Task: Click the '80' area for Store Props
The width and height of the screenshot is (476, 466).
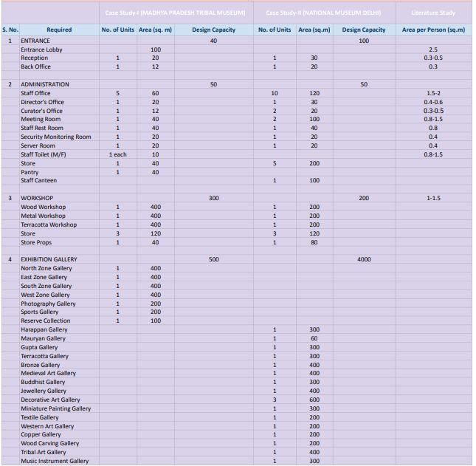Action: pos(314,242)
